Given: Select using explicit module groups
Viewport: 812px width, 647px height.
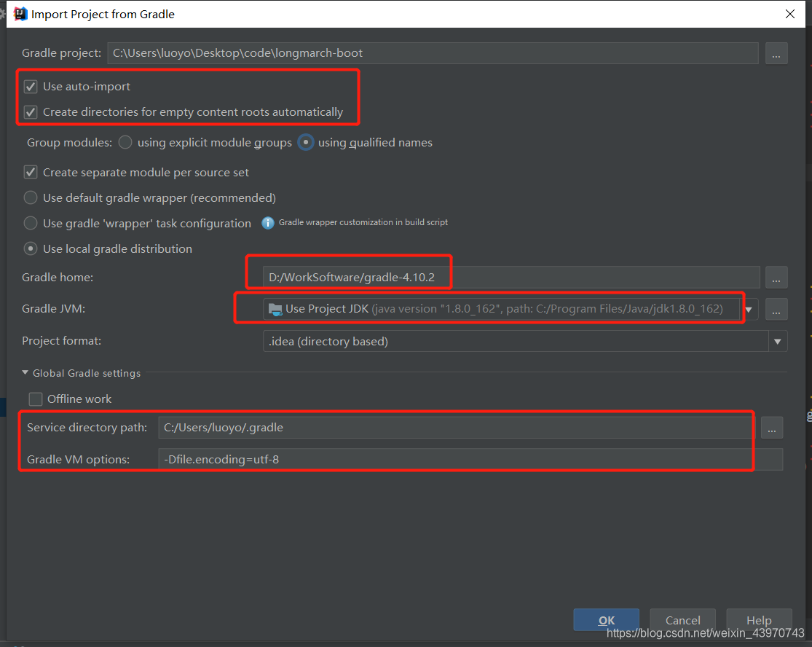Looking at the screenshot, I should pos(125,142).
